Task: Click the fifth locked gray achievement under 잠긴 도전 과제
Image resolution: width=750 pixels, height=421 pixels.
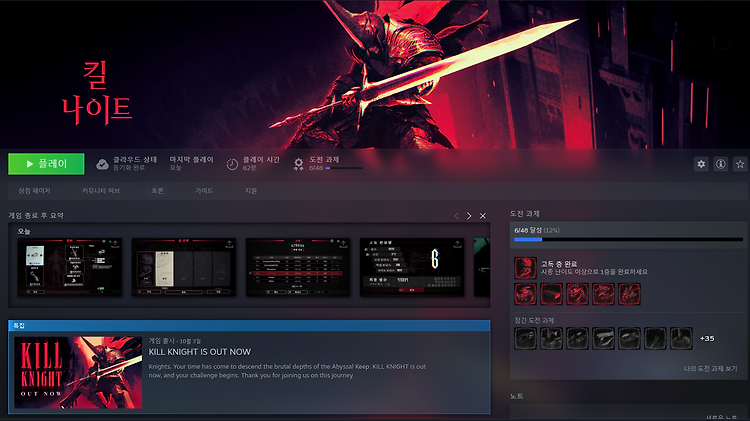Action: tap(629, 338)
